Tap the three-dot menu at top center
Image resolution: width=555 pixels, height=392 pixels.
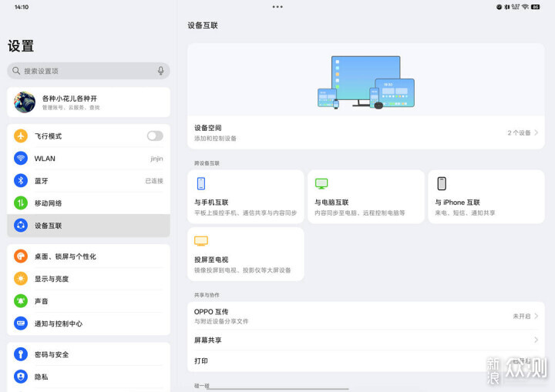click(277, 7)
